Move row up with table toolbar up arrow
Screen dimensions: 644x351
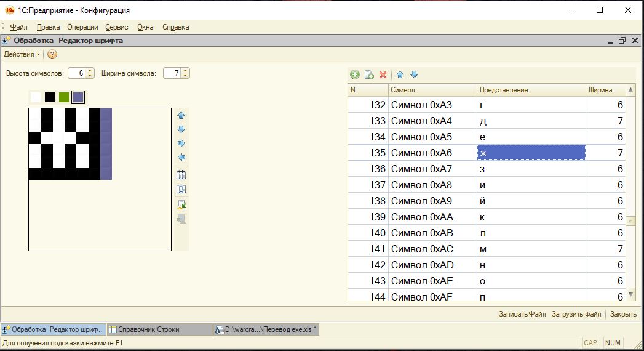pyautogui.click(x=400, y=75)
